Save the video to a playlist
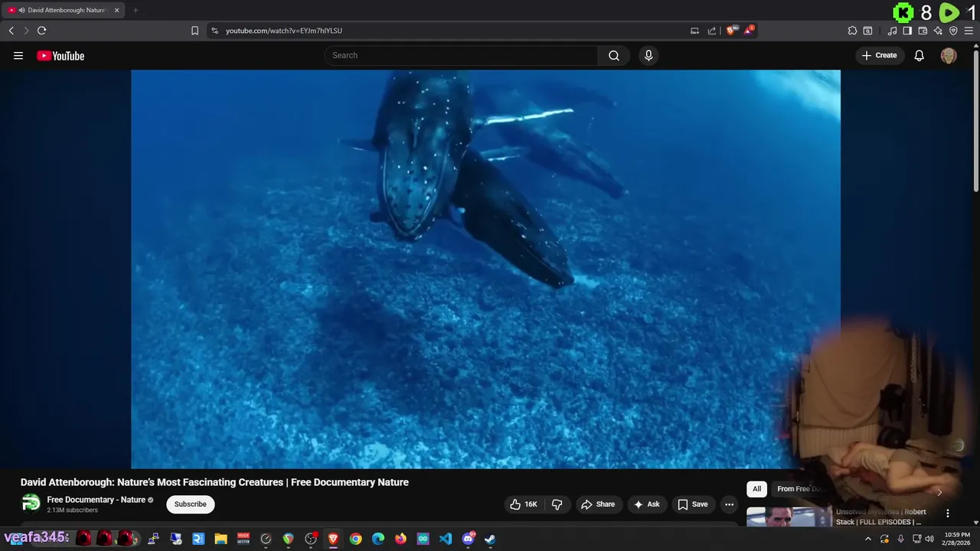The height and width of the screenshot is (551, 980). [x=692, y=504]
